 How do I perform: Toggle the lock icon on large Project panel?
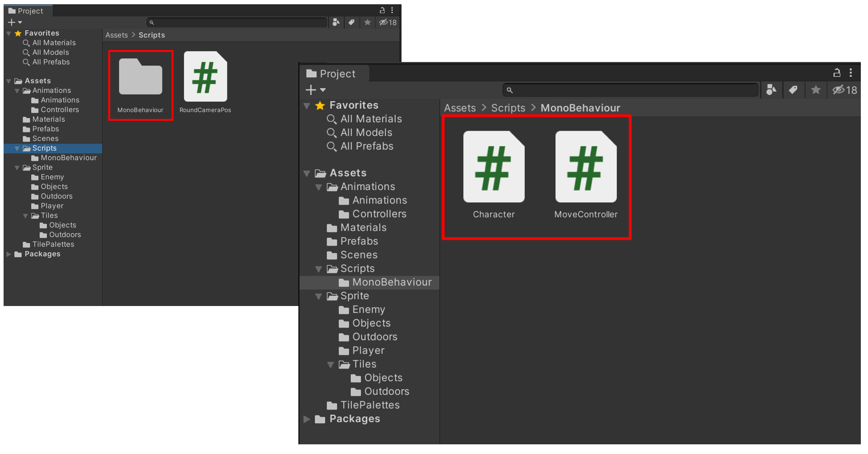tap(836, 73)
